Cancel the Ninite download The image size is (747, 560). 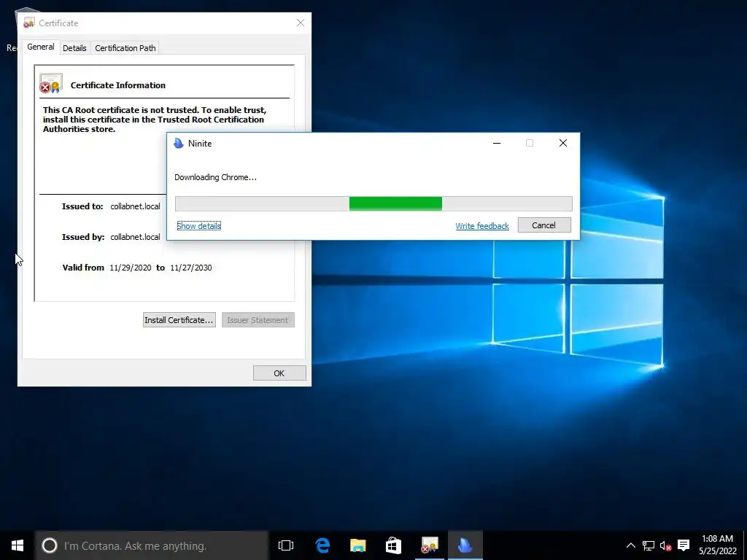(544, 225)
